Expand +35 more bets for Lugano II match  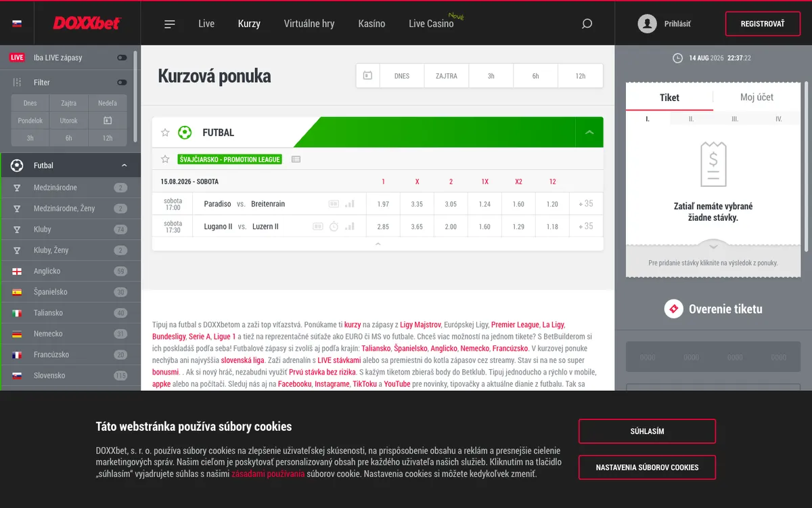(x=586, y=226)
